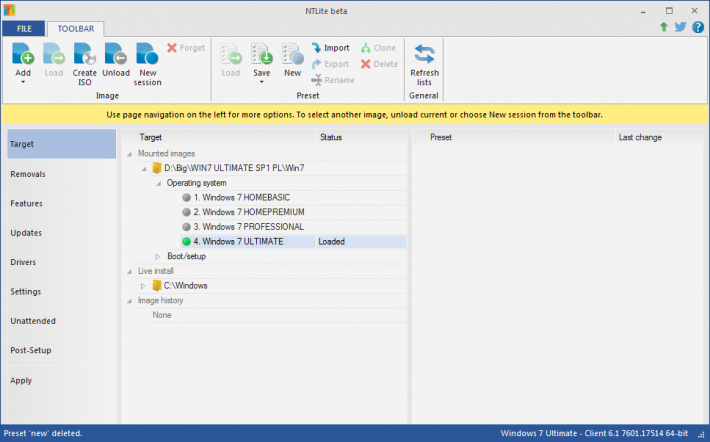Open the Removals page

point(62,174)
